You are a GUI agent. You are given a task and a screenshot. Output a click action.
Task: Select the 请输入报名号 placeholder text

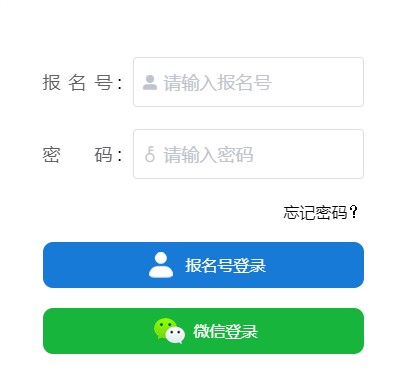click(x=218, y=83)
